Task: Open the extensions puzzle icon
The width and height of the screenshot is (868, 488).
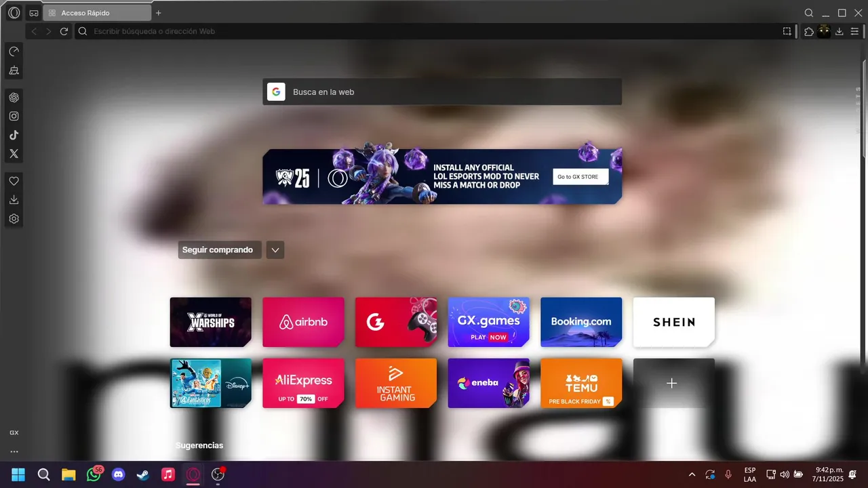Action: [x=809, y=31]
